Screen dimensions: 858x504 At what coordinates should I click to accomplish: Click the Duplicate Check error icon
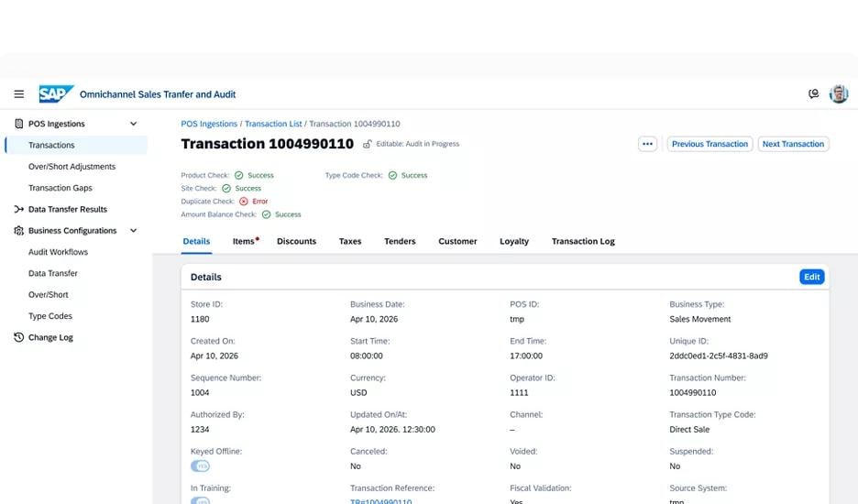[244, 202]
